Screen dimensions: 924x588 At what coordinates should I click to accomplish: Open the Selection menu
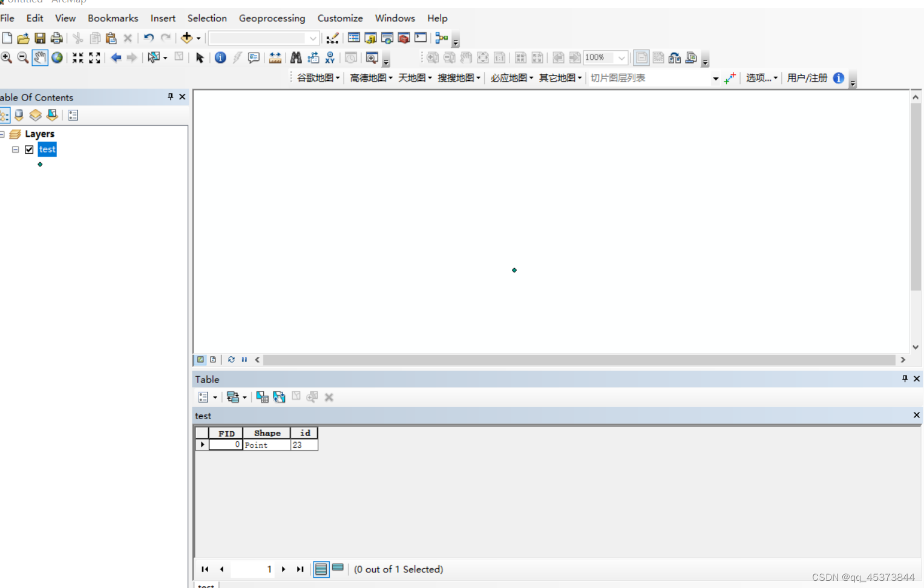click(x=207, y=18)
